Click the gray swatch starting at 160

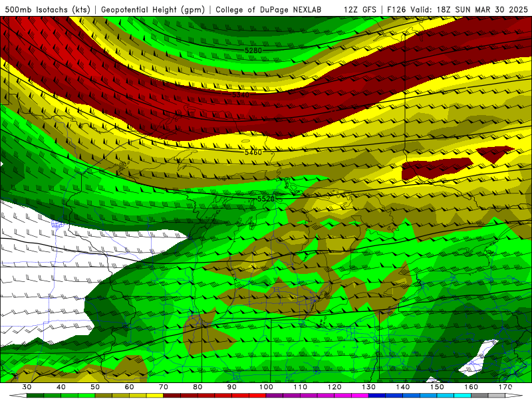coord(479,396)
